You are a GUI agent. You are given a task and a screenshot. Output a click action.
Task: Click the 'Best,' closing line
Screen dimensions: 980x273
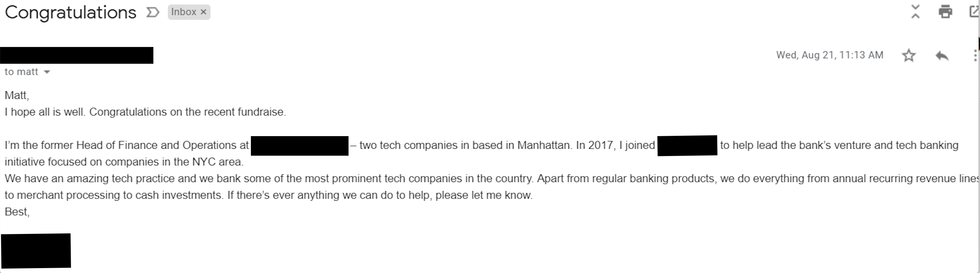tap(17, 212)
